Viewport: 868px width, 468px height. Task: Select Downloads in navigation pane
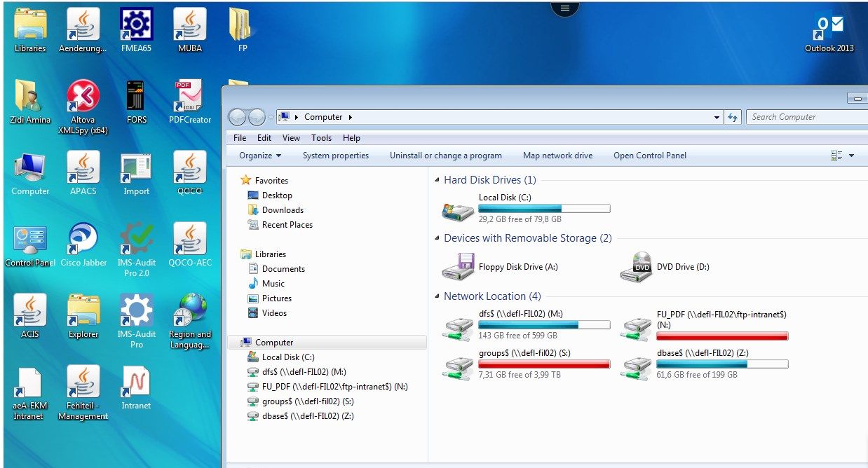(276, 210)
